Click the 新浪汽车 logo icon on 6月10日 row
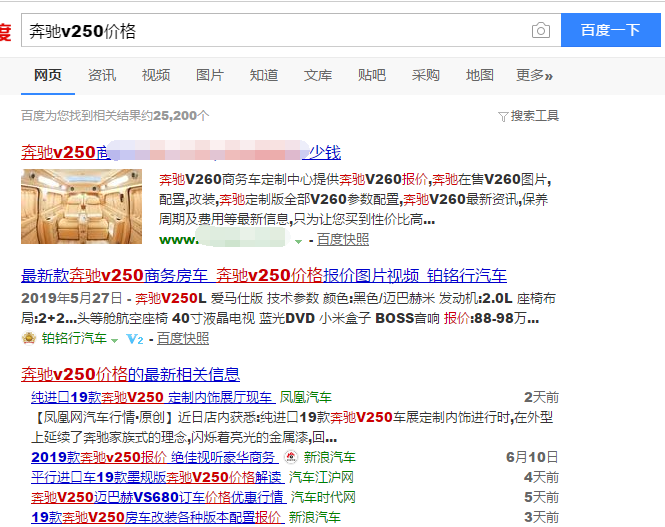Screen dimensions: 665x527 click(x=291, y=457)
